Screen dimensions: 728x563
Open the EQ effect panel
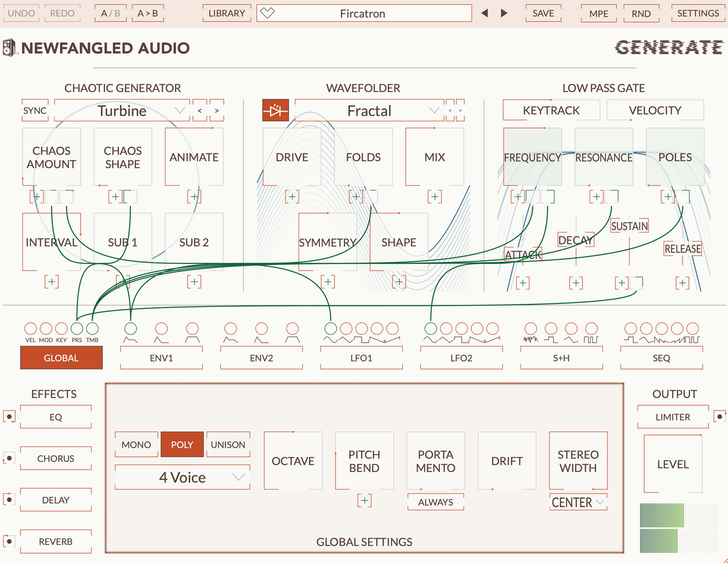point(56,417)
